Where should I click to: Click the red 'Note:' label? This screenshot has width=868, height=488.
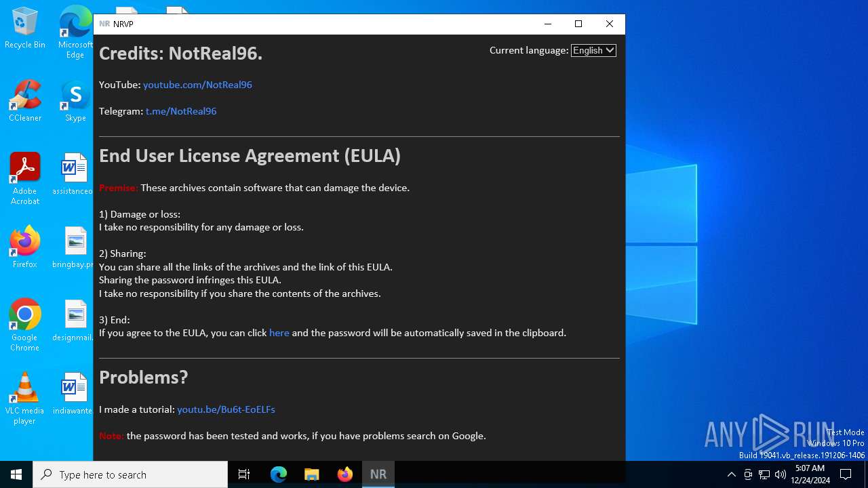point(111,436)
